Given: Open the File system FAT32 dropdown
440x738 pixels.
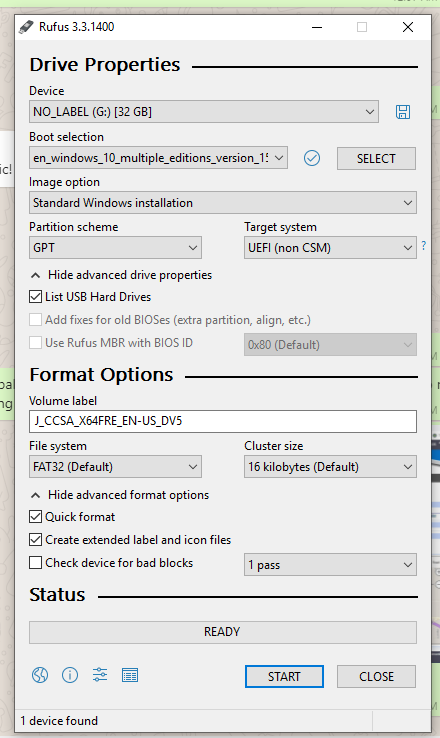Looking at the screenshot, I should click(115, 466).
